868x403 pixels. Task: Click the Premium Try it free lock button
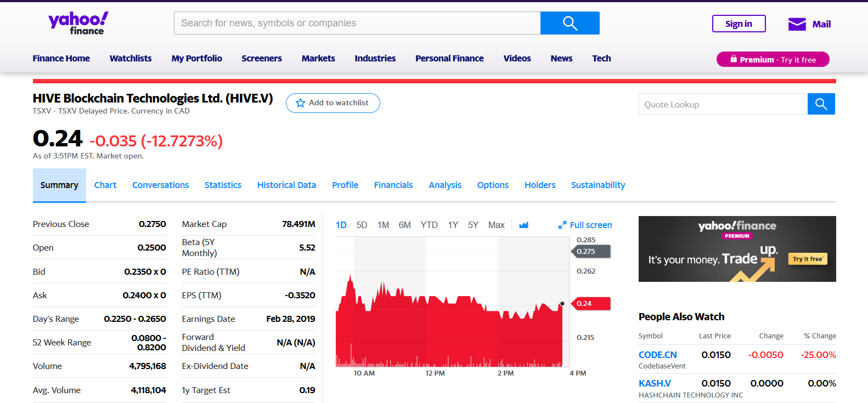click(773, 59)
